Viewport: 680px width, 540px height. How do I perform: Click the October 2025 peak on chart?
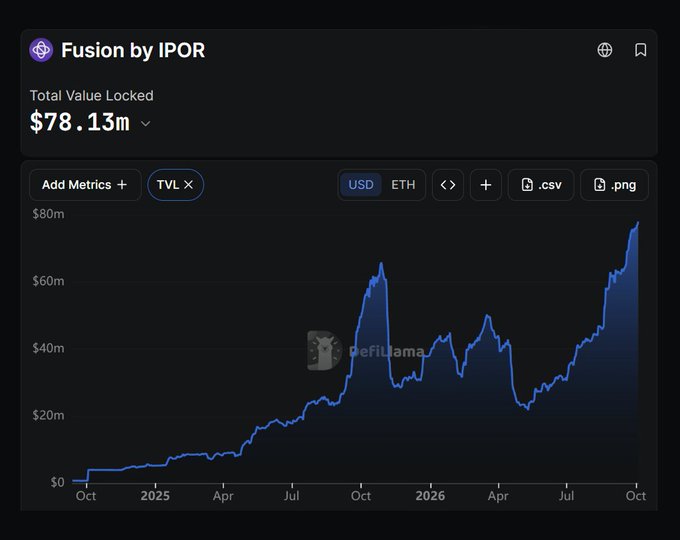click(381, 263)
